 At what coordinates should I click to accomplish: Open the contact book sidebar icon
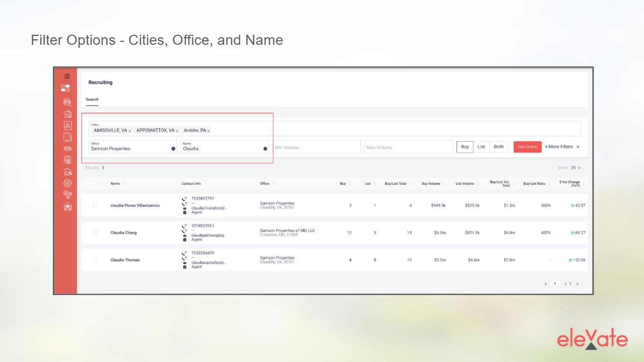[x=67, y=125]
